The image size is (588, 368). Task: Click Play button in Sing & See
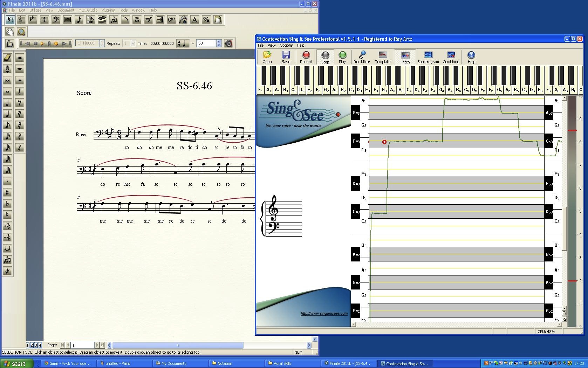tap(342, 57)
